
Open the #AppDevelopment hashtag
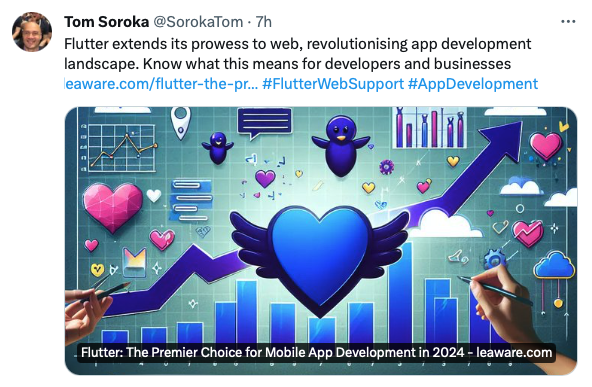473,83
